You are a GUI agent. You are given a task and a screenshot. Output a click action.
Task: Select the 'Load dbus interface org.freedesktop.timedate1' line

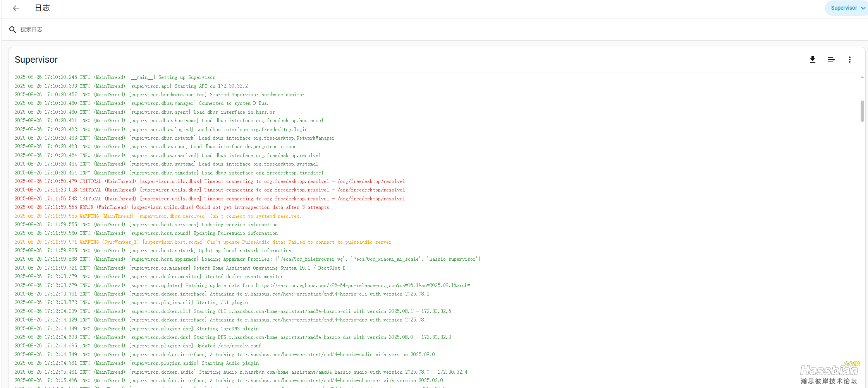[x=169, y=173]
